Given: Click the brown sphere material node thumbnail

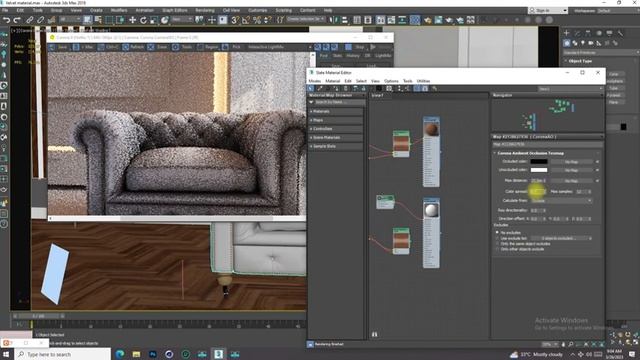Looking at the screenshot, I should (x=431, y=129).
